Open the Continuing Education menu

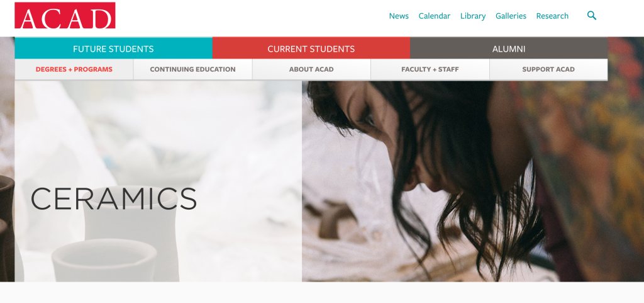click(192, 69)
